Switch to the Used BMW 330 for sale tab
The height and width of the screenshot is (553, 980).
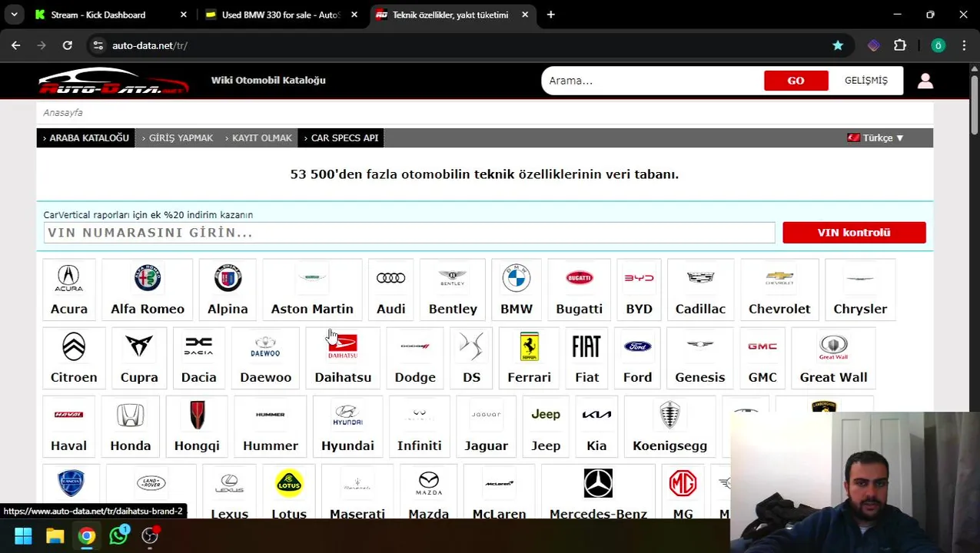click(x=282, y=15)
